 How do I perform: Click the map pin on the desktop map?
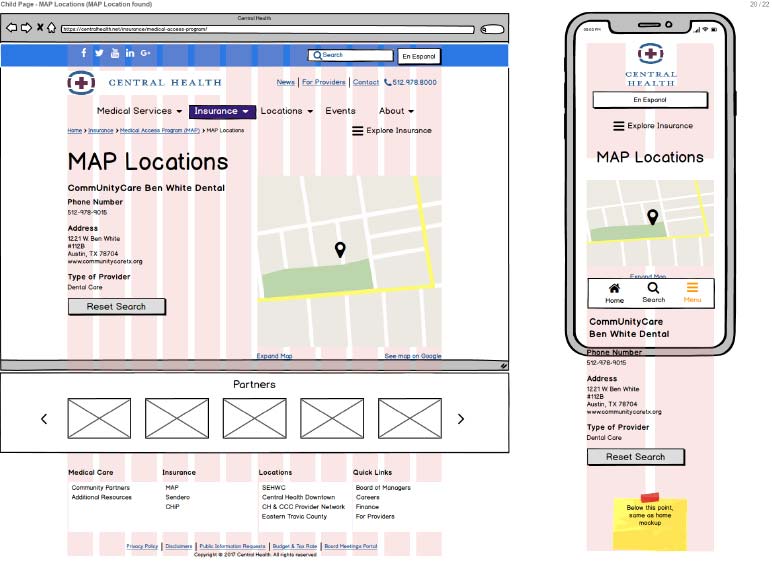340,250
